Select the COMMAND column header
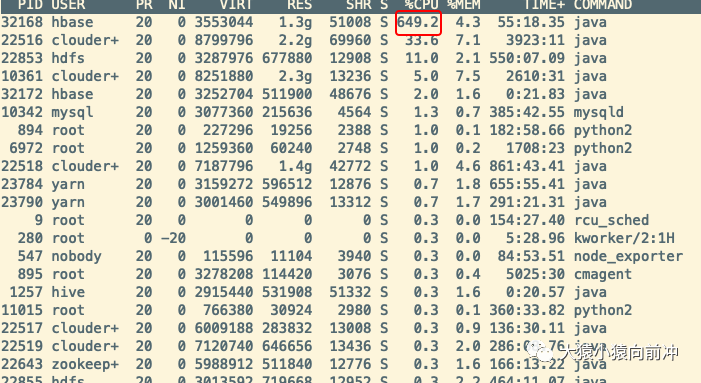 tap(603, 5)
